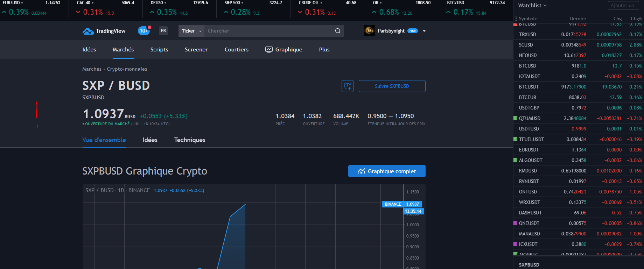
Task: Click the search magnifier icon
Action: 338,31
